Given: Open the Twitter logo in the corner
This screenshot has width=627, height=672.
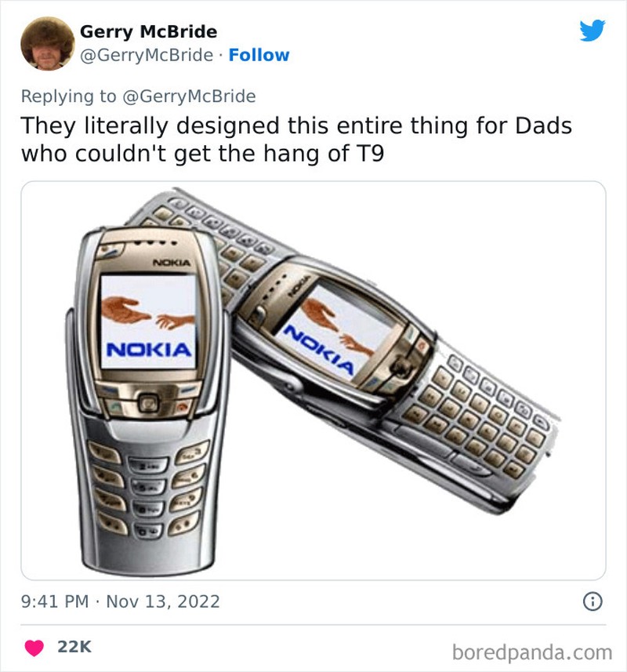Looking at the screenshot, I should point(591,28).
